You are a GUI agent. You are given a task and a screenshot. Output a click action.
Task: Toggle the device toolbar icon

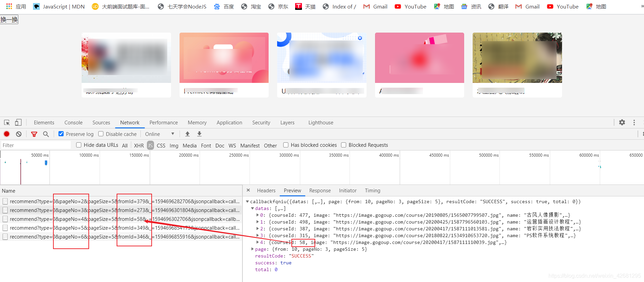18,122
